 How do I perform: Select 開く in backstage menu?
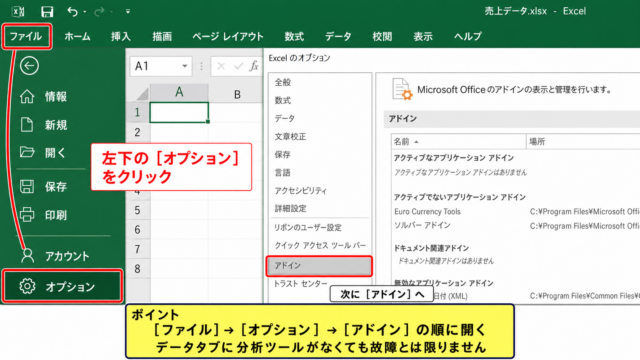point(55,153)
